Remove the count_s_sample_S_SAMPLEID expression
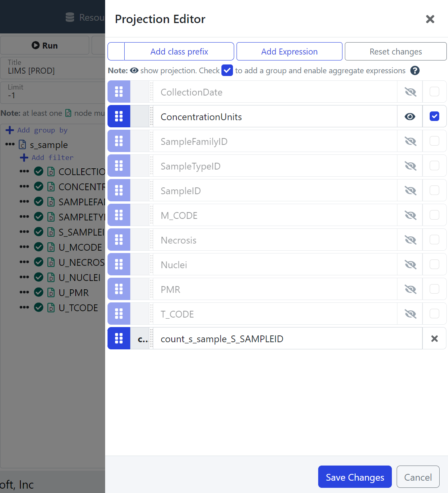Screen dimensions: 448x493 pyautogui.click(x=434, y=339)
